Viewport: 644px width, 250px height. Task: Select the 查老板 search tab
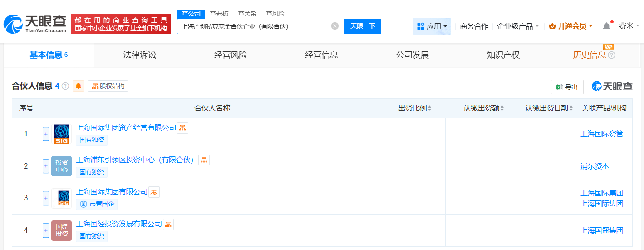coord(219,14)
